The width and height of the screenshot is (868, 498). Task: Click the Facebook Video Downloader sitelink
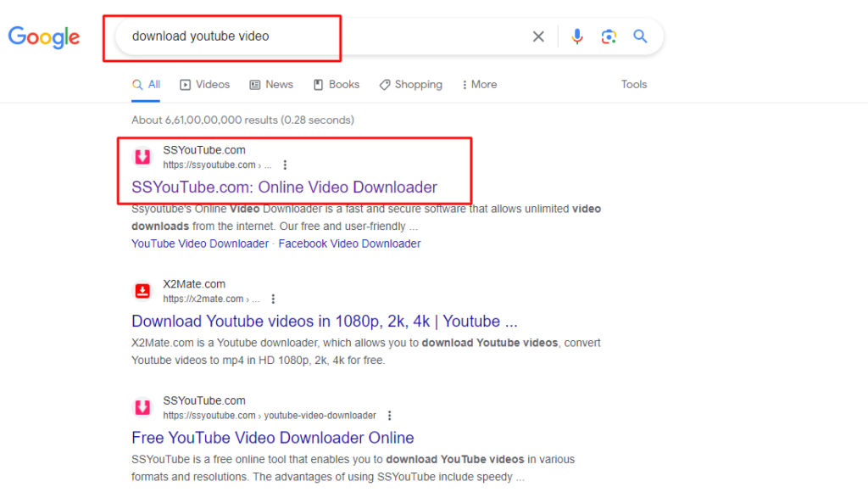pyautogui.click(x=349, y=243)
